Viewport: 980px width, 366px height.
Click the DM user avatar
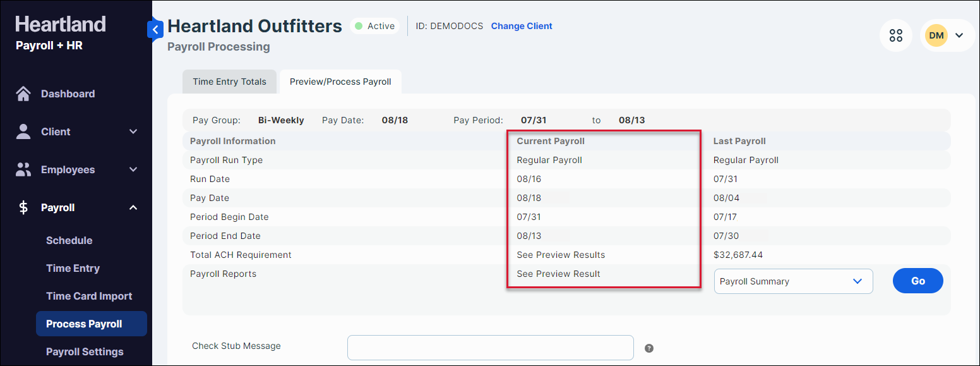[x=936, y=35]
